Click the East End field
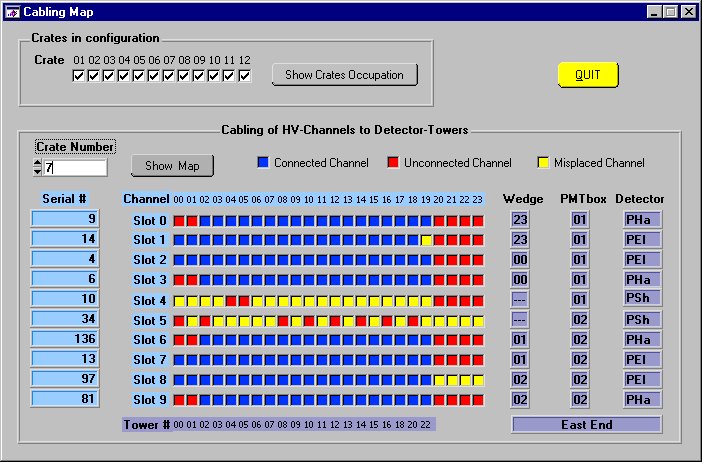 pyautogui.click(x=586, y=424)
